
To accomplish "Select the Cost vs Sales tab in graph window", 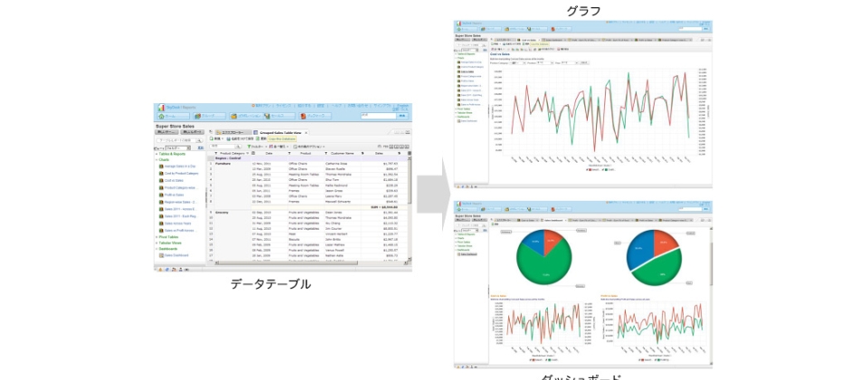I will tap(530, 40).
